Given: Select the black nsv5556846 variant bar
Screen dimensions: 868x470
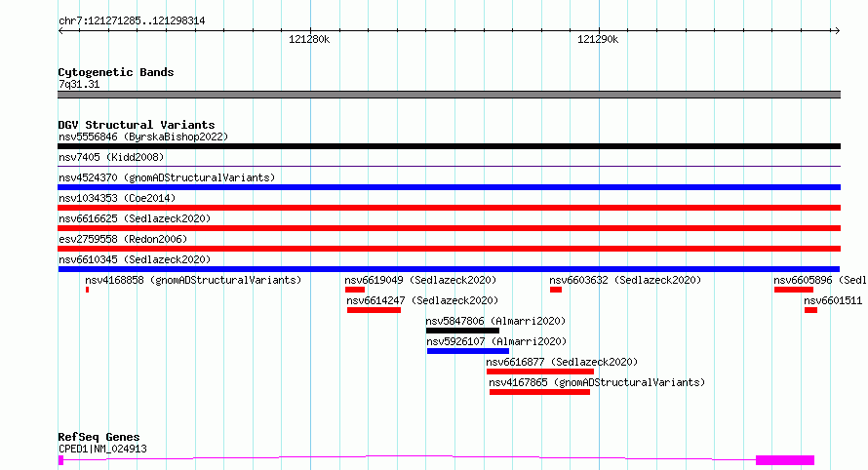Looking at the screenshot, I should tap(449, 146).
